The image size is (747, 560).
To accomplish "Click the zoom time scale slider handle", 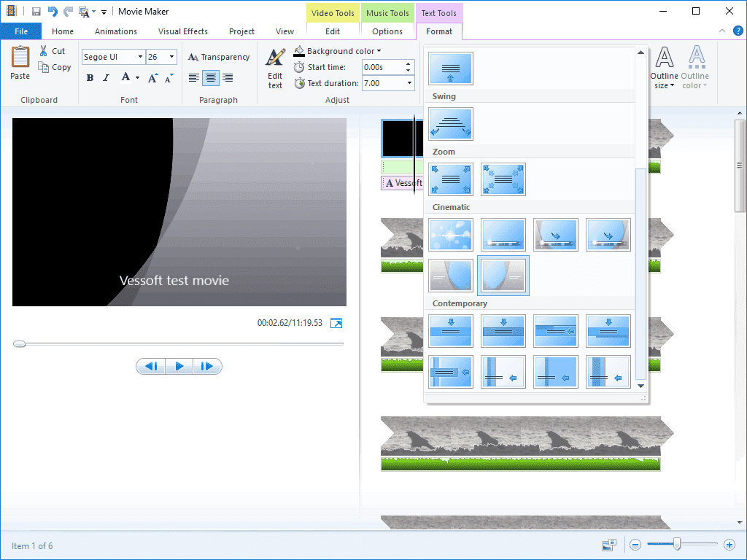I will coord(676,544).
